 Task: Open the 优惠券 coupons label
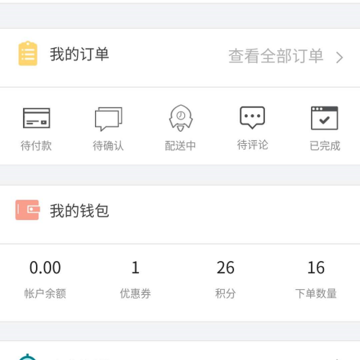135,294
